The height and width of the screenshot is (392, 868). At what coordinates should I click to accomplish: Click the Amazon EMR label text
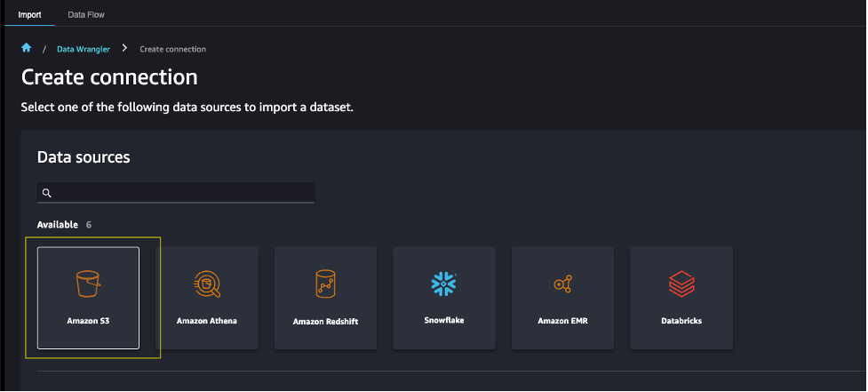[x=562, y=321]
